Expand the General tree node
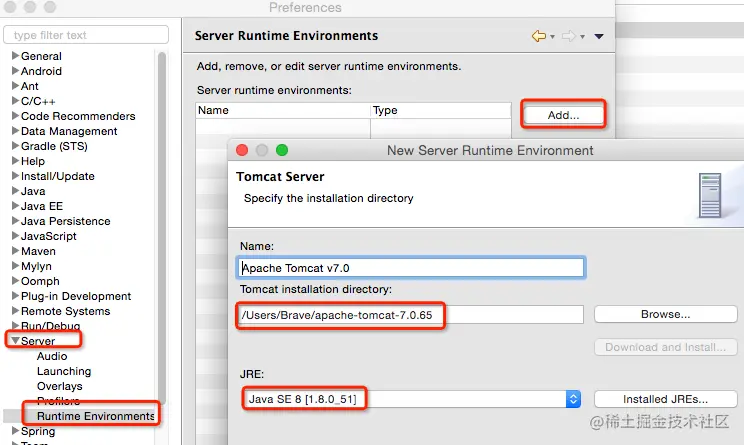 (15, 56)
